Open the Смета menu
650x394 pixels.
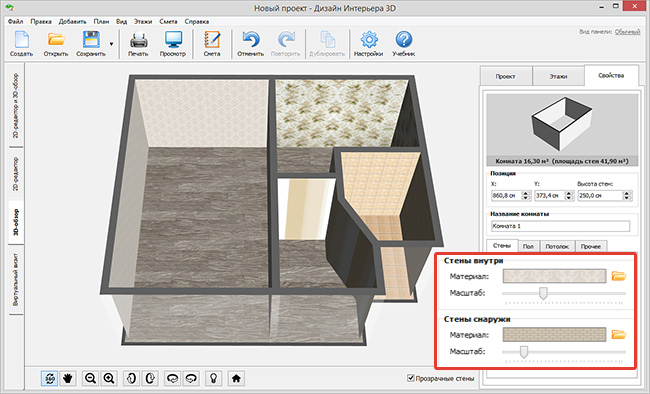coord(168,22)
